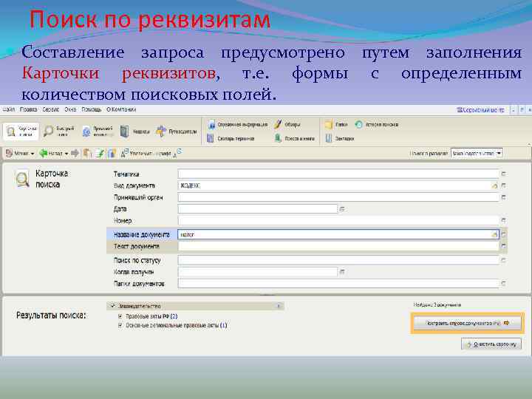Image resolution: width=532 pixels, height=399 pixels.
Task: Open the Сервисный центр link
Action: [x=480, y=110]
